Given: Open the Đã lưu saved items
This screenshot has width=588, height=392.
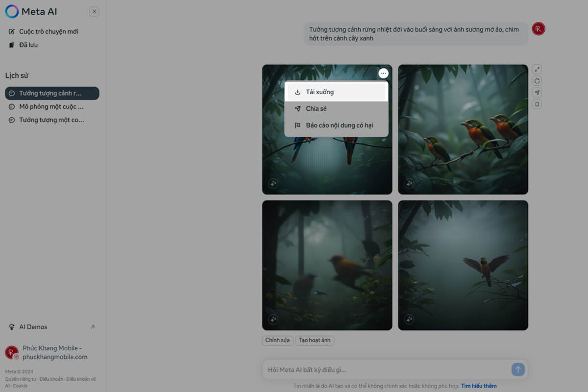Looking at the screenshot, I should [x=28, y=45].
